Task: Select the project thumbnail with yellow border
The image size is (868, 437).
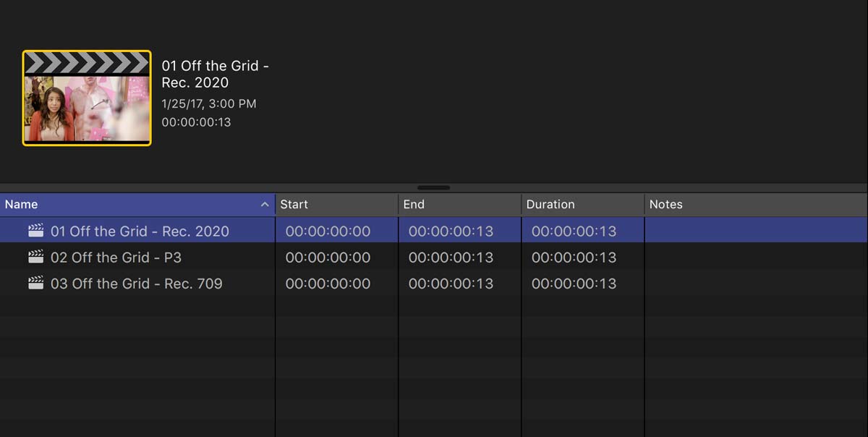Action: pos(87,98)
